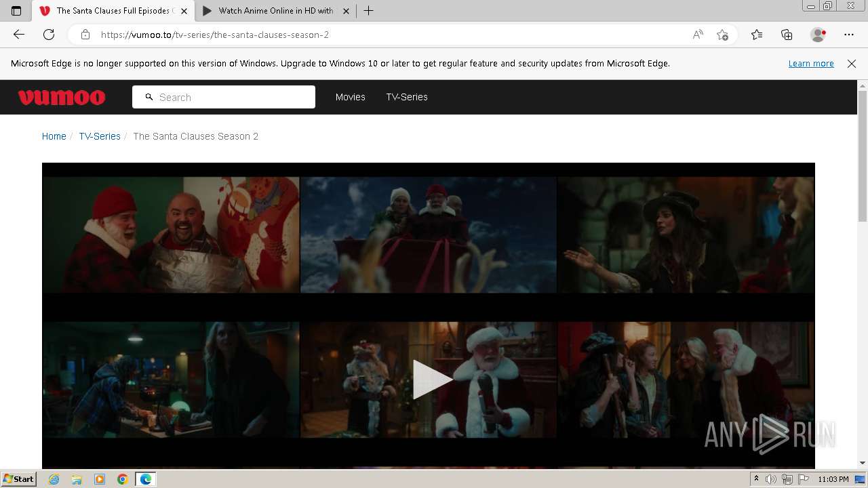Open the TV-Series navigation item
This screenshot has width=868, height=488.
click(407, 97)
